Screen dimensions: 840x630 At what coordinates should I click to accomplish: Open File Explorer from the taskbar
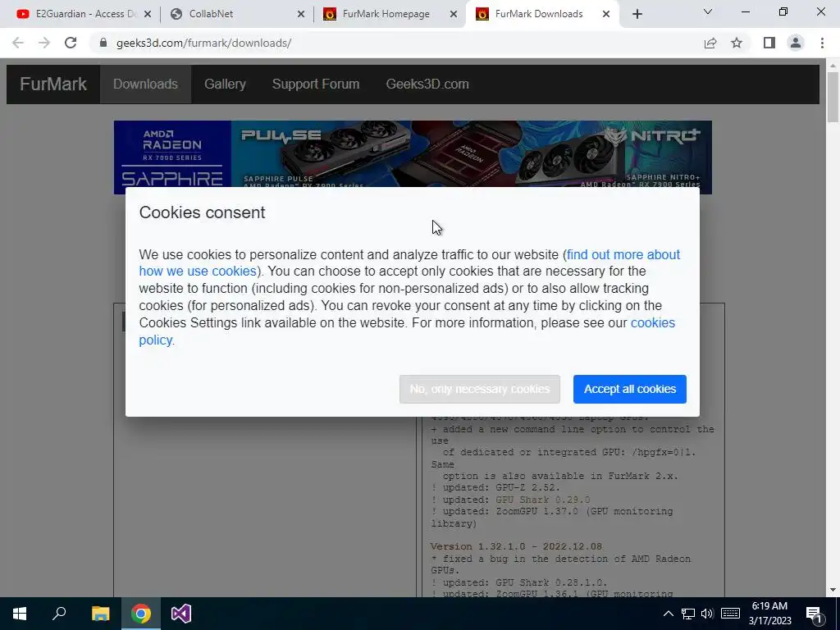[100, 614]
